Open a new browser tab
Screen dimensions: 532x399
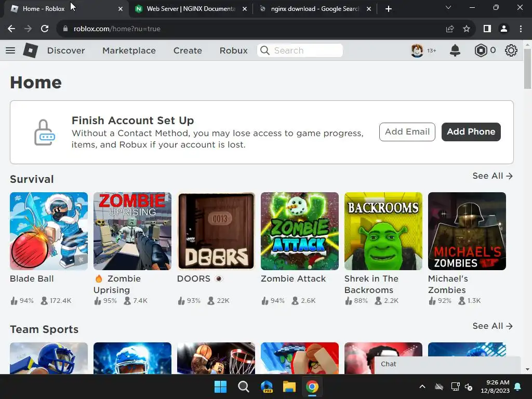pyautogui.click(x=389, y=9)
